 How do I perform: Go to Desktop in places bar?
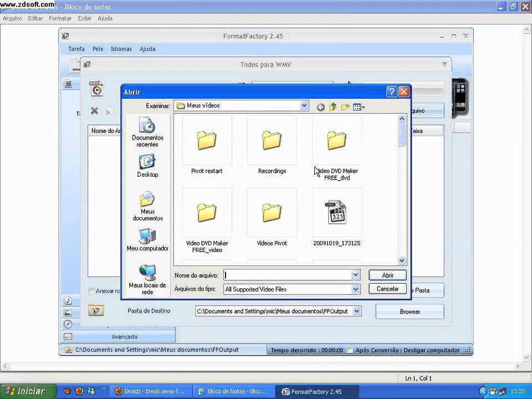click(x=147, y=166)
